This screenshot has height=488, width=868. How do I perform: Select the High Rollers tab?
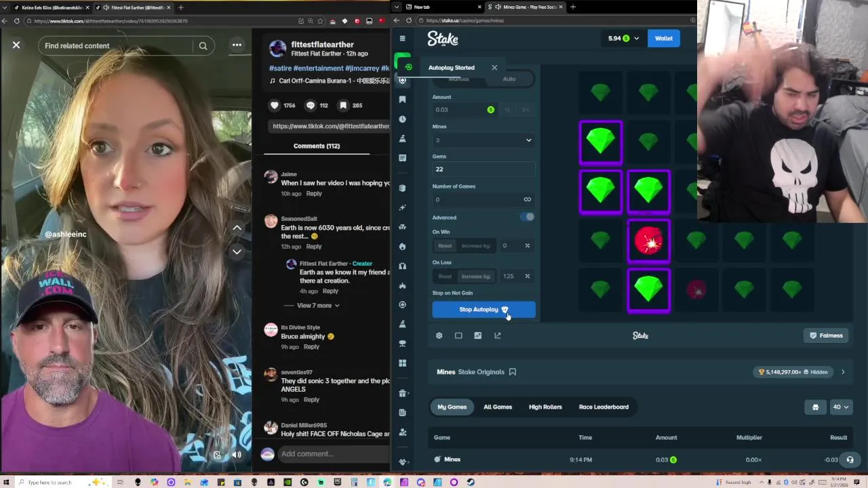click(x=545, y=407)
